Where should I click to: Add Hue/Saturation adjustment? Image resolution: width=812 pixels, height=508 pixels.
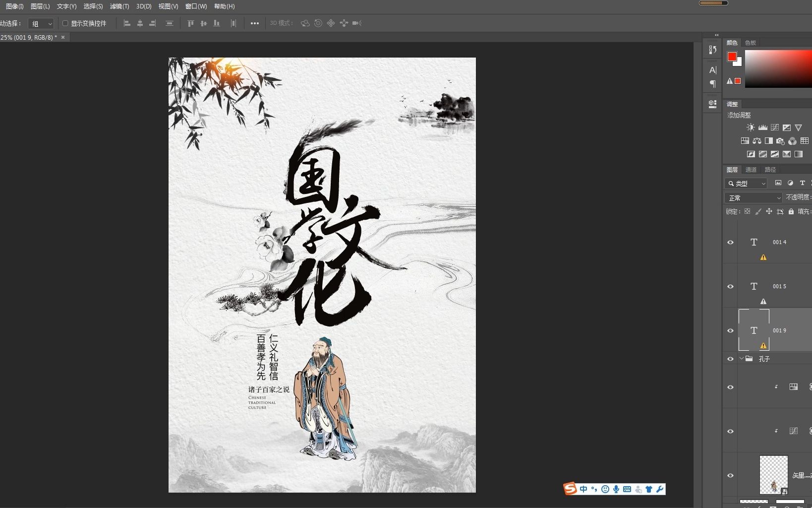coord(745,141)
